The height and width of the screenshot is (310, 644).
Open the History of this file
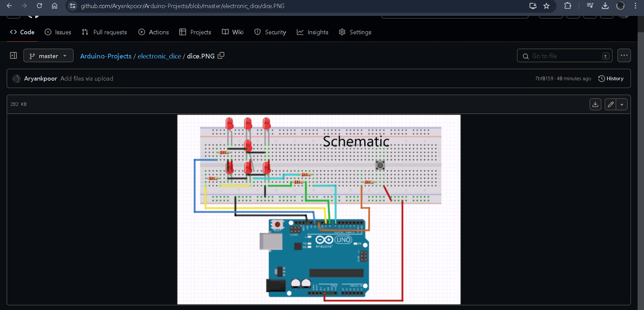pos(611,79)
